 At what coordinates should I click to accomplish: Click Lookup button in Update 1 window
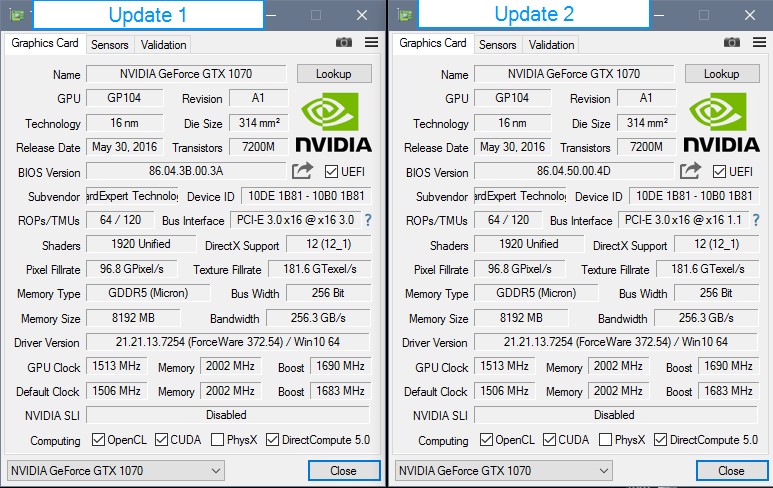pyautogui.click(x=334, y=74)
